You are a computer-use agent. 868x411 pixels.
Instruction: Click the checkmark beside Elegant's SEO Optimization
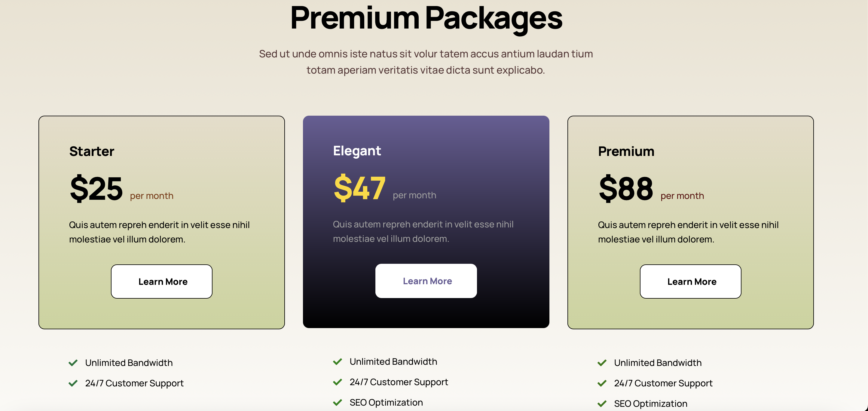[x=337, y=403]
